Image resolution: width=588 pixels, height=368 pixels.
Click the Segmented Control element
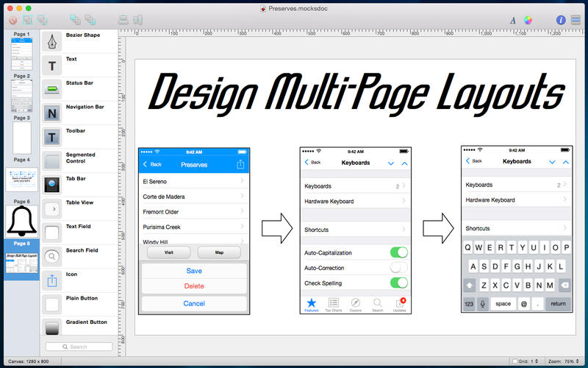pyautogui.click(x=53, y=161)
